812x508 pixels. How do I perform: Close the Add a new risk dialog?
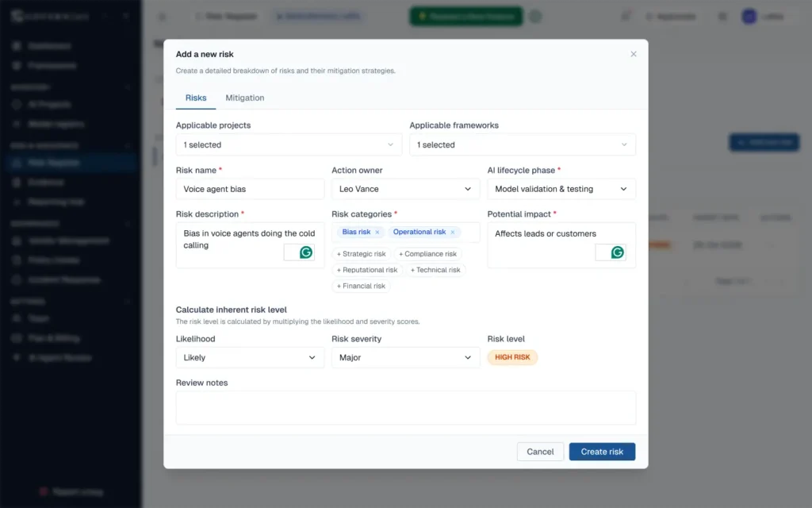click(633, 54)
